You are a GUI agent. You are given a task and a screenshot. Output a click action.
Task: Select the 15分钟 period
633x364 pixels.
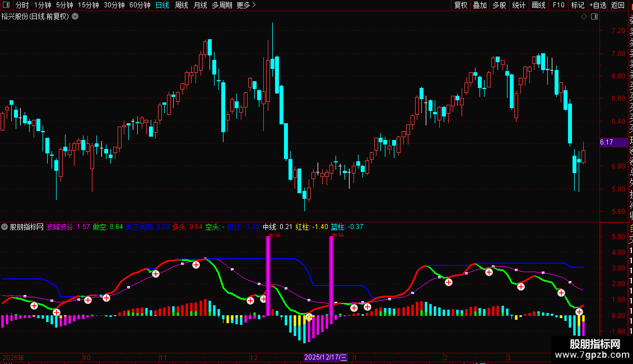(89, 5)
